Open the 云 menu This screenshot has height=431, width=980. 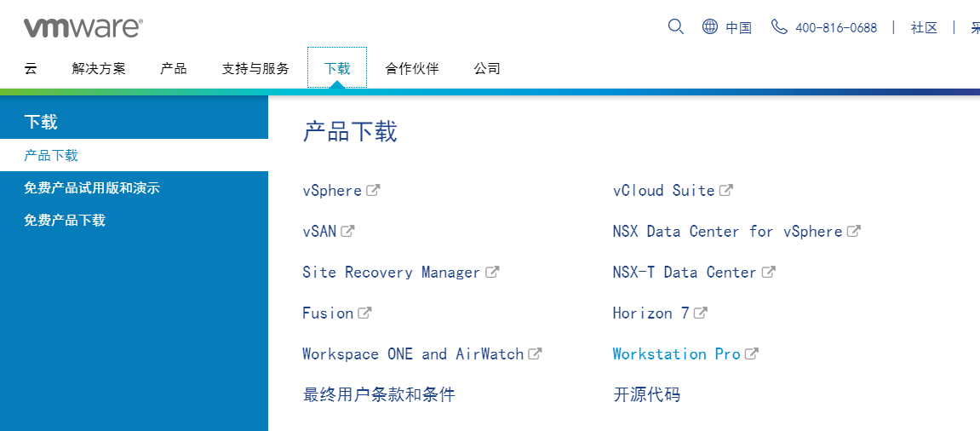pos(31,68)
